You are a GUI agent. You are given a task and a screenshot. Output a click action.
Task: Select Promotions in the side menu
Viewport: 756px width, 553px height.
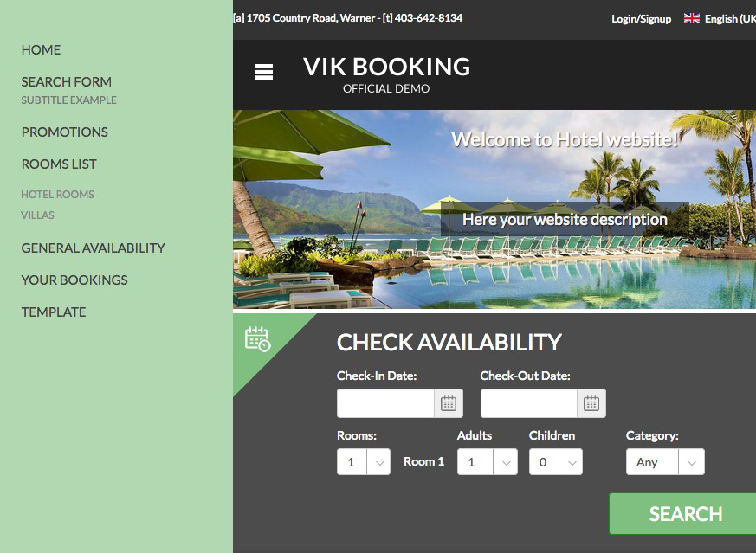tap(65, 132)
